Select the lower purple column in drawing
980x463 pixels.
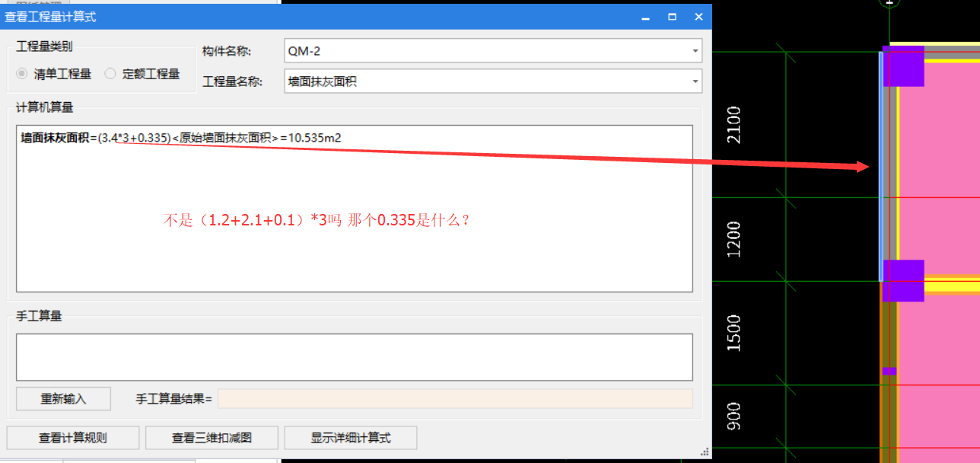coord(903,280)
